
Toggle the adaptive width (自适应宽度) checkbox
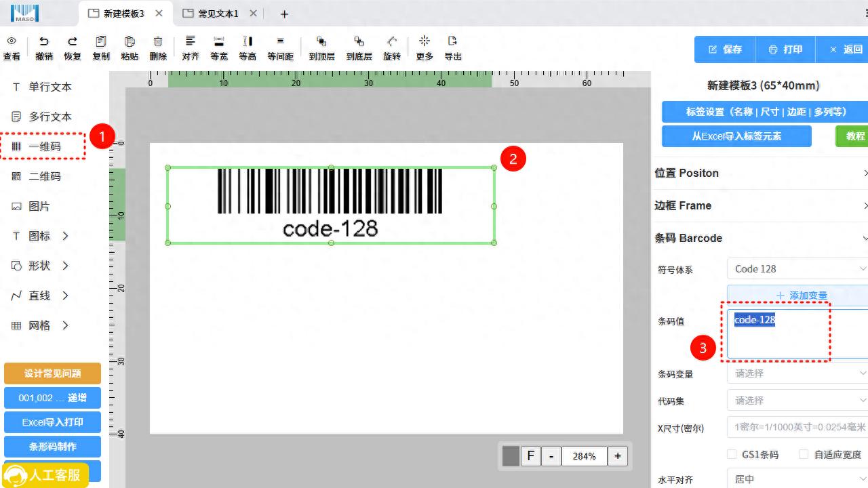[804, 454]
